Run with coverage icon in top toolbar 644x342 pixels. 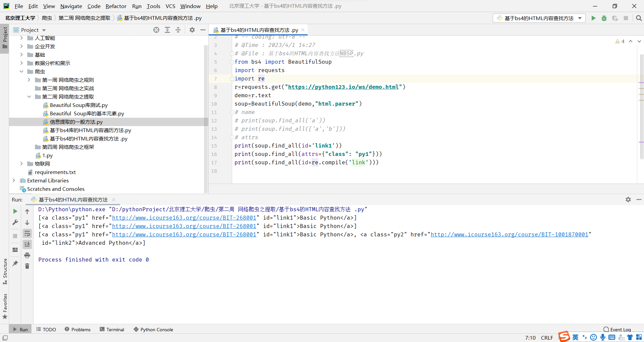pyautogui.click(x=615, y=18)
